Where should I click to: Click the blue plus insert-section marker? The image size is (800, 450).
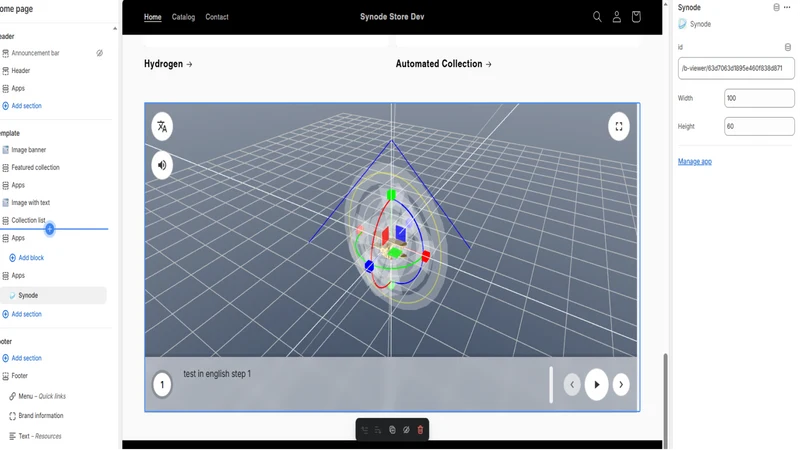click(49, 229)
